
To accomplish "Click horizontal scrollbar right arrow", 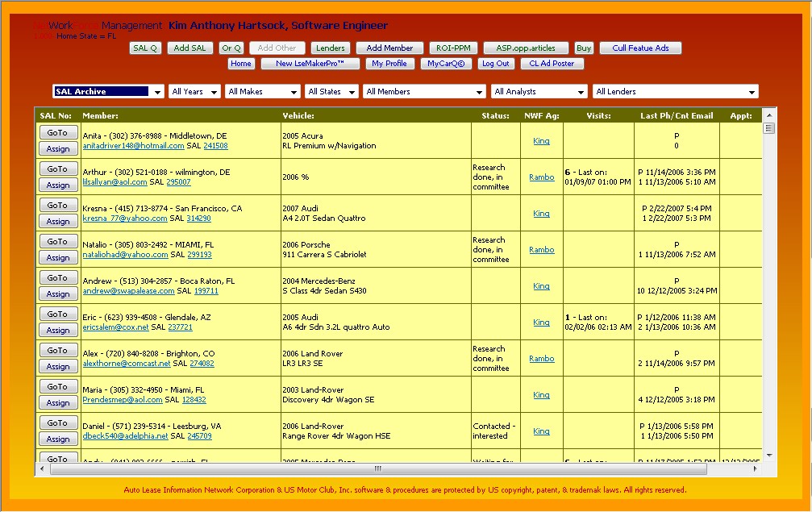I will (755, 468).
